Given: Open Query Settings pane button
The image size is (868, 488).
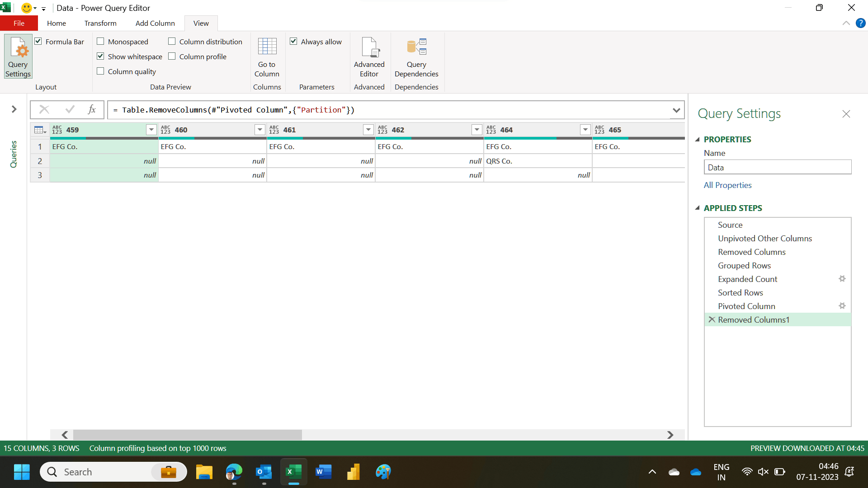Looking at the screenshot, I should (x=18, y=56).
